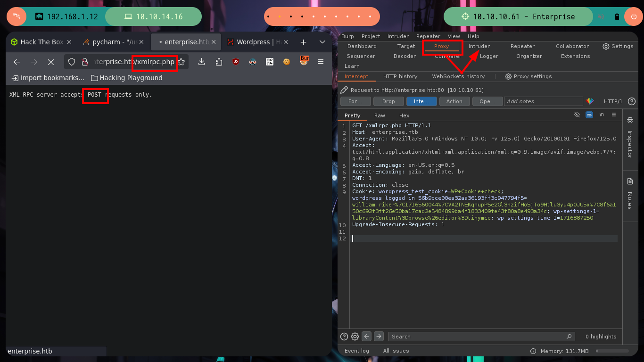Switch the message view to Raw
Screen dimensions: 644x362
pos(380,115)
